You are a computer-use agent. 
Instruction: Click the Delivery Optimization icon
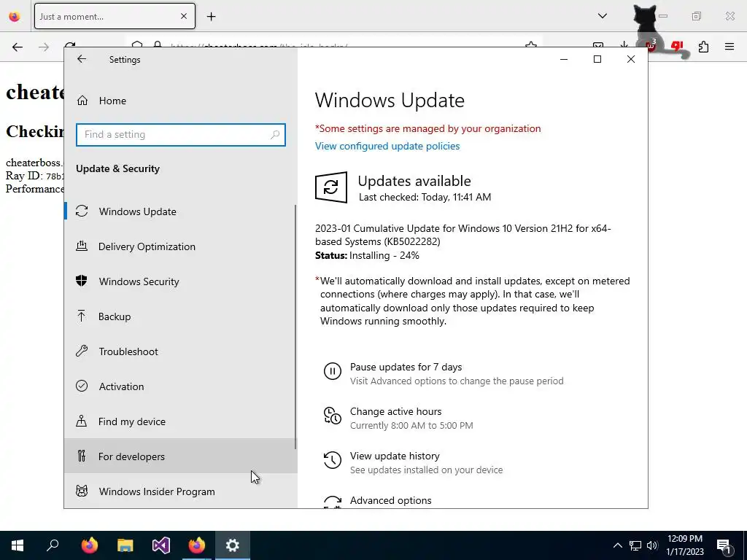[x=82, y=246]
